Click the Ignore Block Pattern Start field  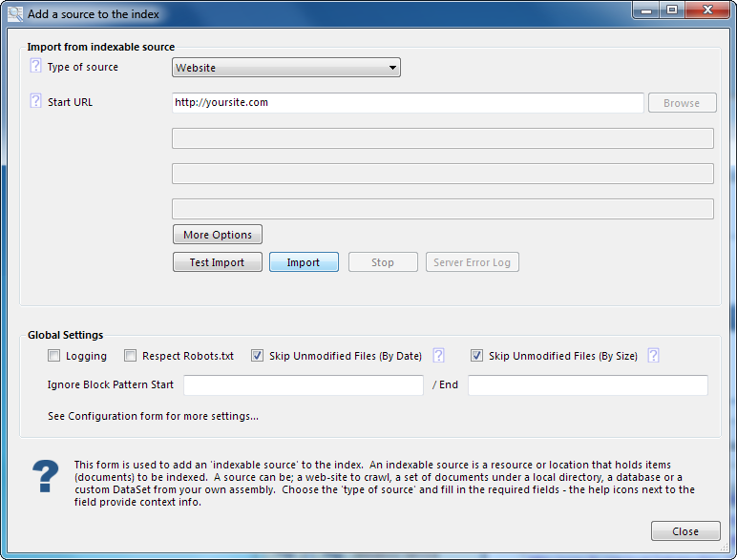coord(303,385)
